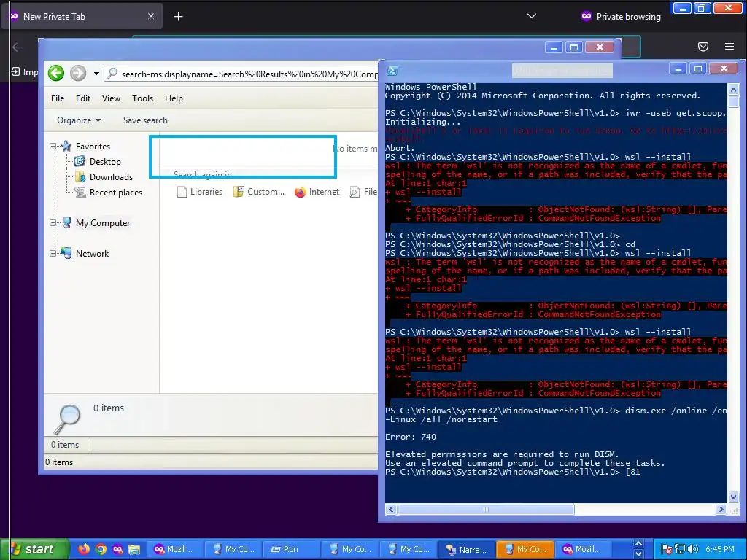Launch Firefox Private from the quick launch icon
747x560 pixels.
coord(117,549)
